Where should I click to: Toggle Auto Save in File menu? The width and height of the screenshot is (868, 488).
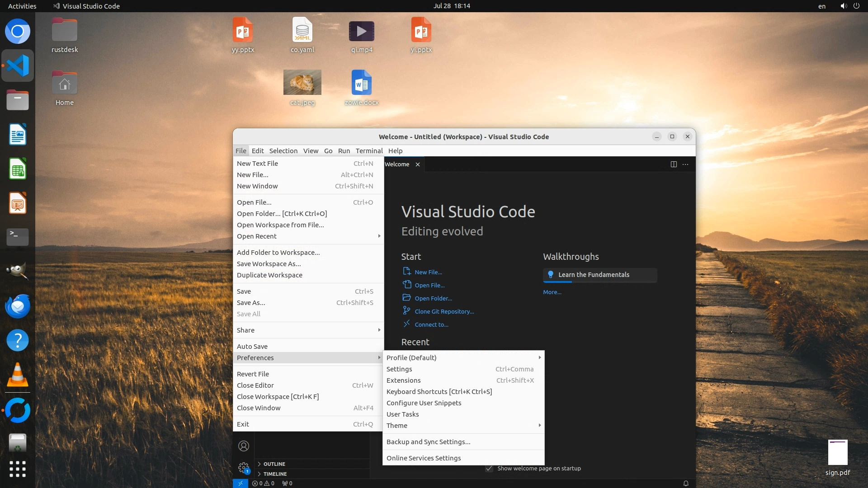click(252, 346)
